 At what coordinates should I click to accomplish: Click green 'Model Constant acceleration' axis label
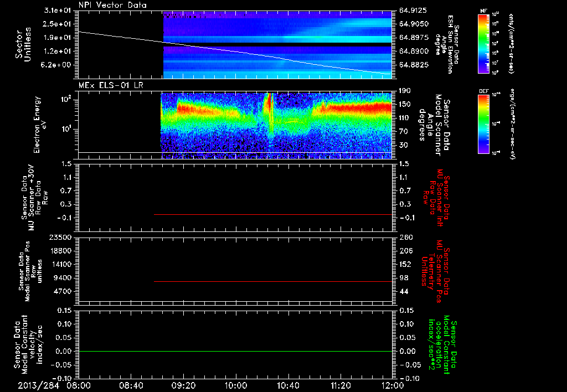[442, 344]
